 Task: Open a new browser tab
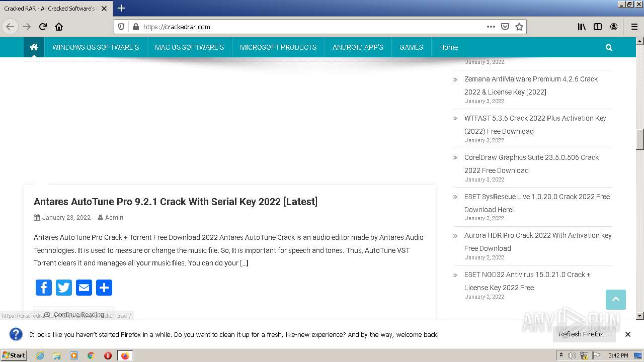click(x=121, y=8)
